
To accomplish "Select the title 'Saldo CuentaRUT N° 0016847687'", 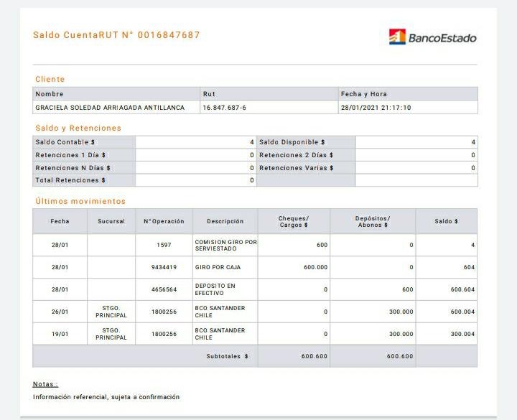I will click(x=116, y=35).
